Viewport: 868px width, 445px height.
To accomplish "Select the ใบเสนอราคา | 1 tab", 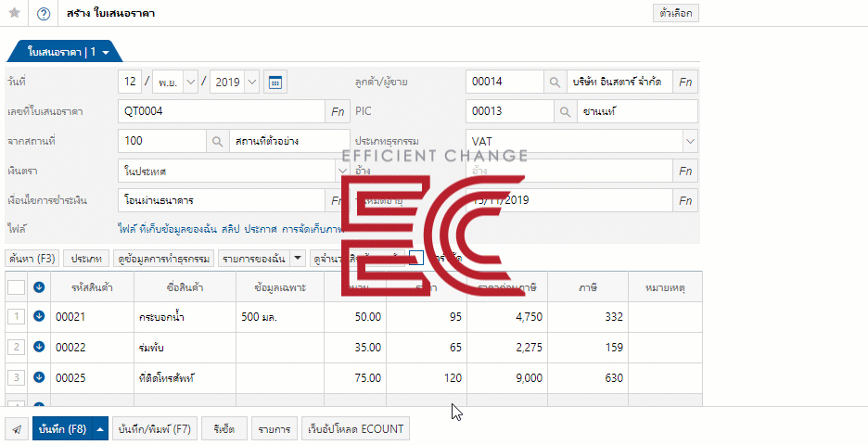I will [62, 52].
